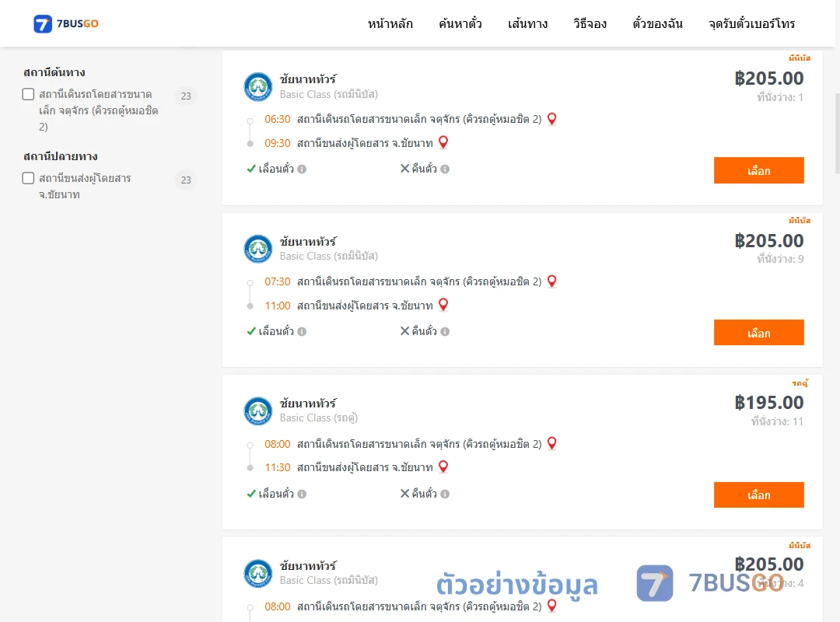Open map pin for 09:30 arrival station
Screen dimensions: 840x622
443,142
